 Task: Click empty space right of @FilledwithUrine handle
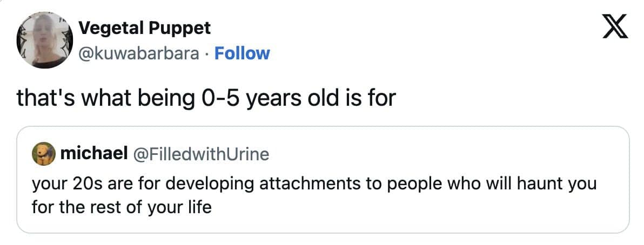[x=432, y=155]
